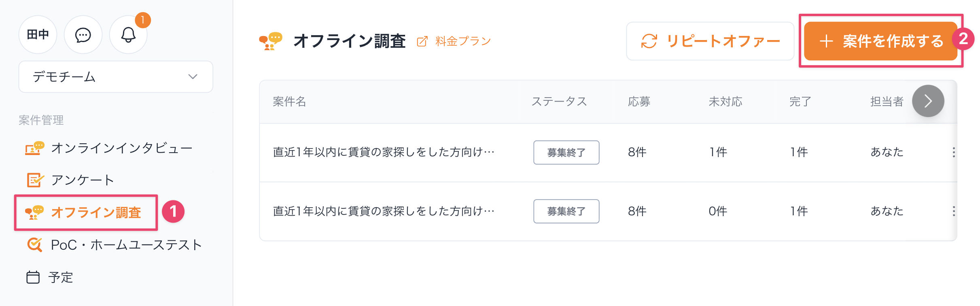This screenshot has height=306, width=980.
Task: Click the external link icon beside 料金プラン
Action: click(422, 41)
